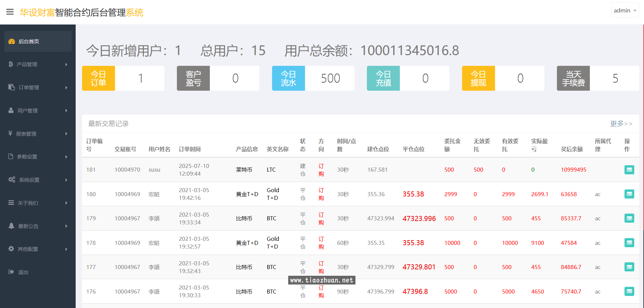
Task: Click the 今日提现 stat card
Action: coord(503,78)
